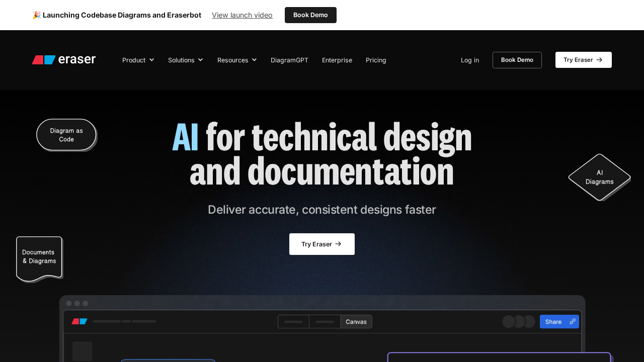Expand the Product dropdown menu

(x=138, y=60)
